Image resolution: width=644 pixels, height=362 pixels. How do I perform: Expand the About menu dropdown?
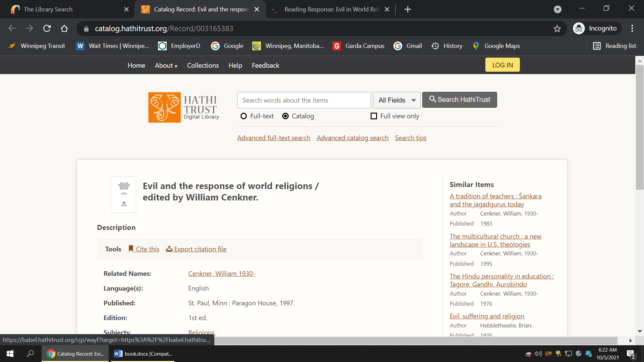[166, 65]
